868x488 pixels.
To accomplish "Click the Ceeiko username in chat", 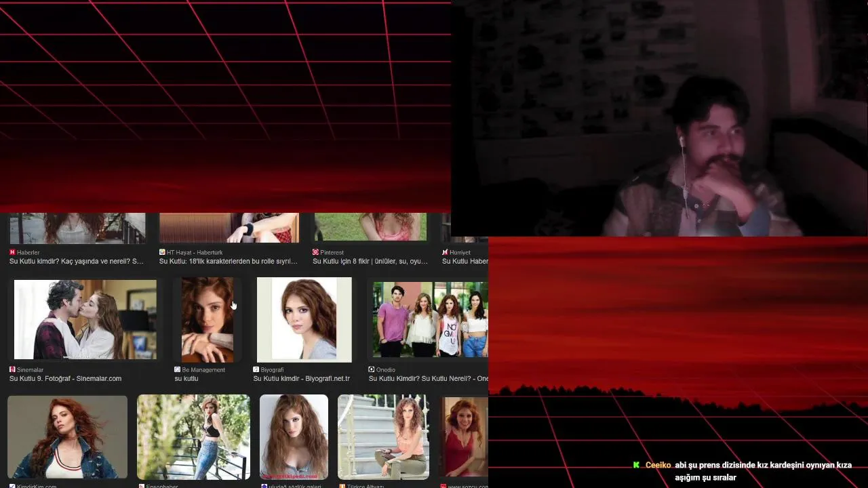I will coord(658,465).
